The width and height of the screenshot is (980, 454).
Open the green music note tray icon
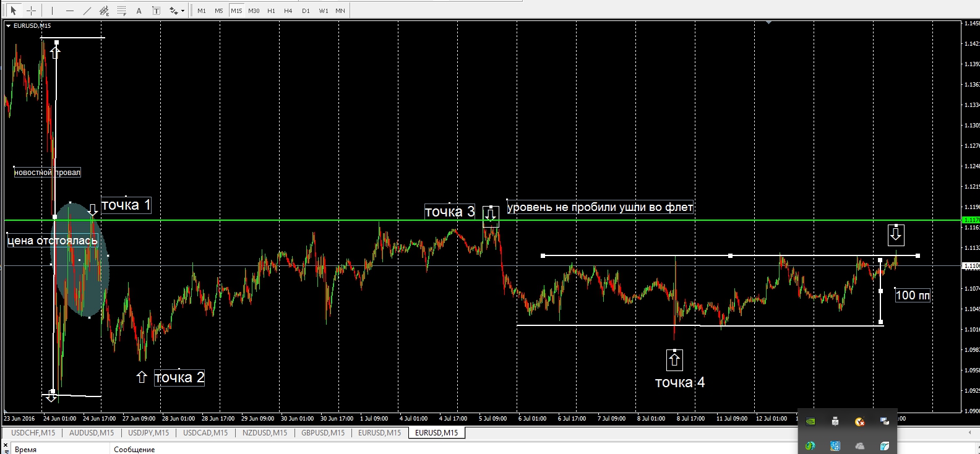810,446
